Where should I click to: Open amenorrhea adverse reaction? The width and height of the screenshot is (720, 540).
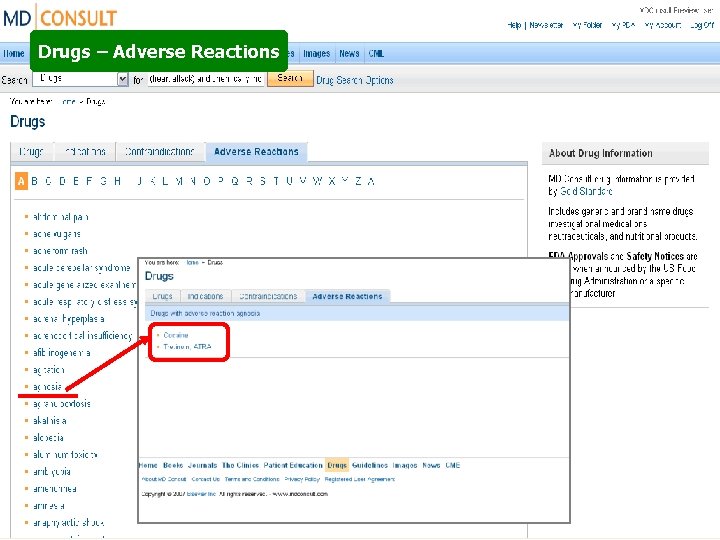coord(55,489)
